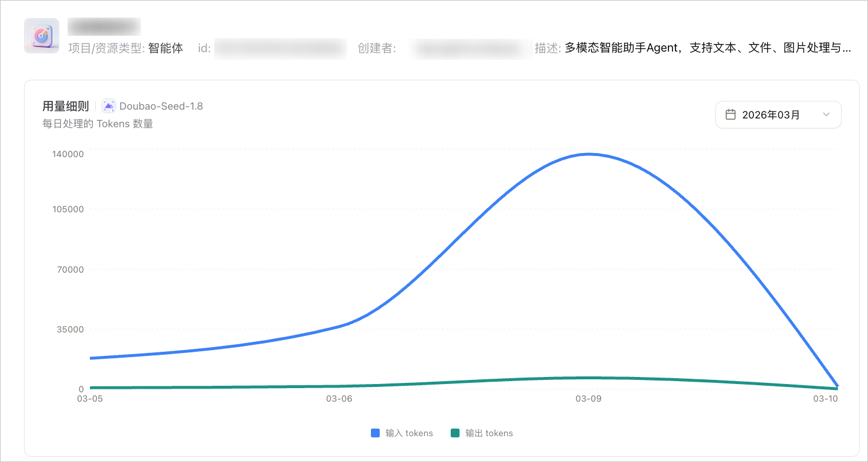Click the 03-06 x-axis date label
The width and height of the screenshot is (868, 462).
(x=339, y=399)
